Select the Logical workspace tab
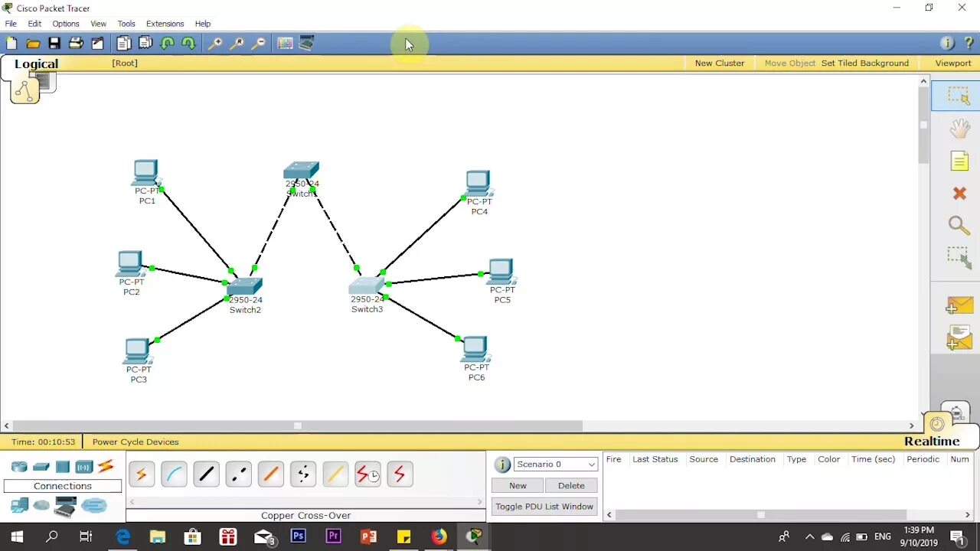The image size is (980, 551). click(36, 64)
